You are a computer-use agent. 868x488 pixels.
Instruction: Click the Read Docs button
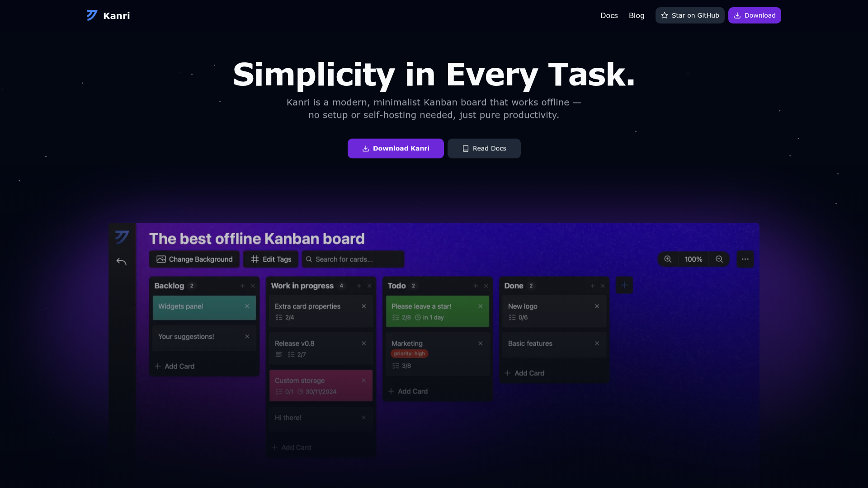click(484, 148)
